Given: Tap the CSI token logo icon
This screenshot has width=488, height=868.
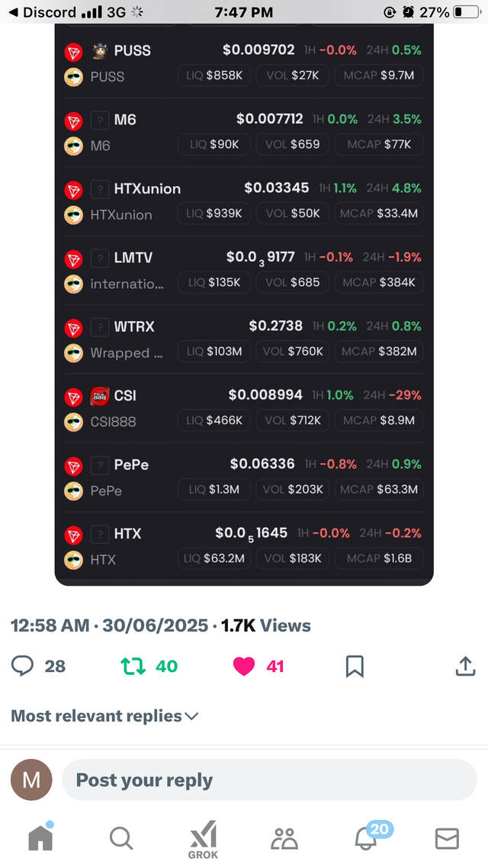Looking at the screenshot, I should click(x=100, y=395).
